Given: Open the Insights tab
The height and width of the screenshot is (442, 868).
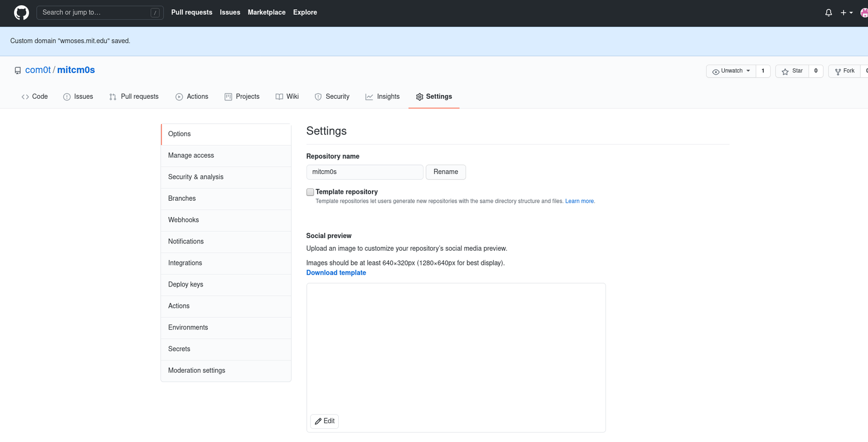Looking at the screenshot, I should pyautogui.click(x=382, y=97).
